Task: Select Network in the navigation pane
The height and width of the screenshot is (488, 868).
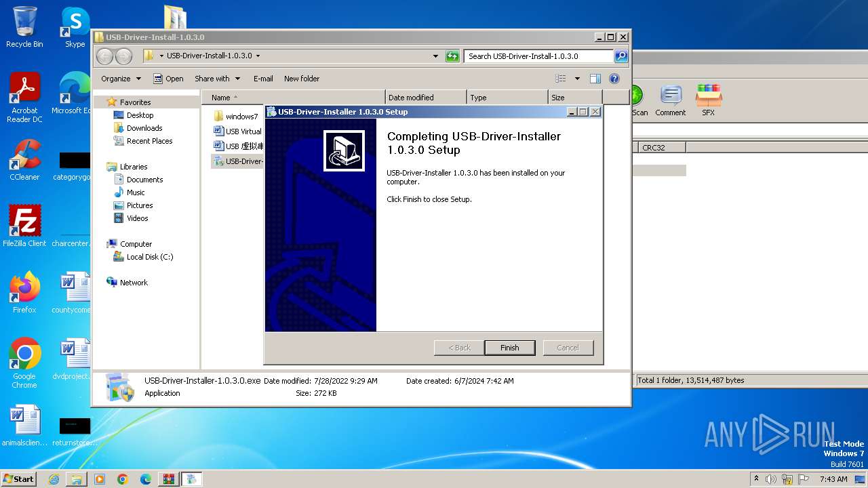Action: click(134, 283)
